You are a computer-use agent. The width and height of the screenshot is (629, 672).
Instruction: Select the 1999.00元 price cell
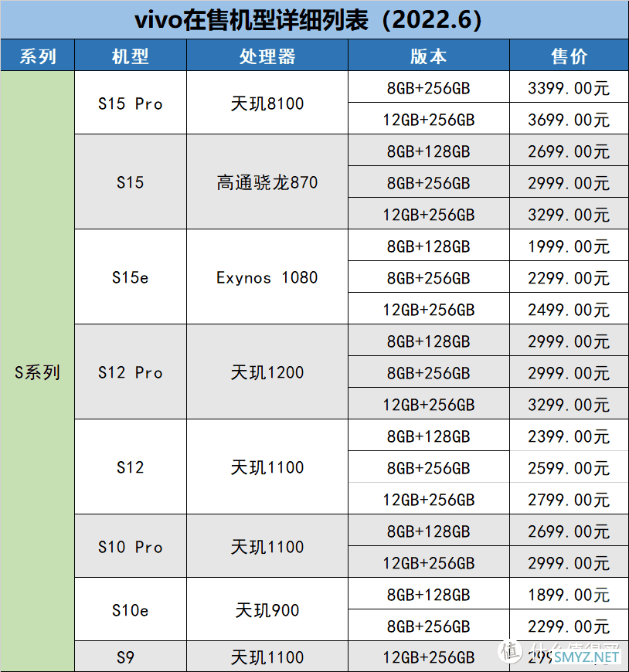coord(569,246)
